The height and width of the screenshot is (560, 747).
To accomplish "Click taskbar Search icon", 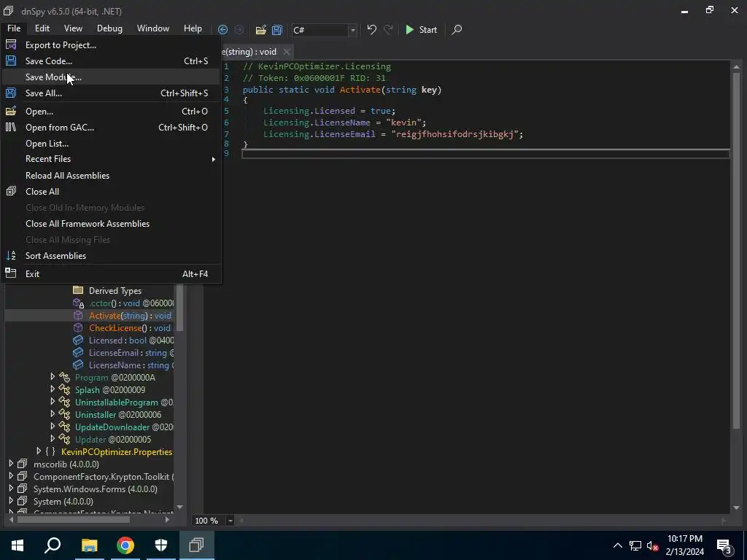I will pos(53,545).
